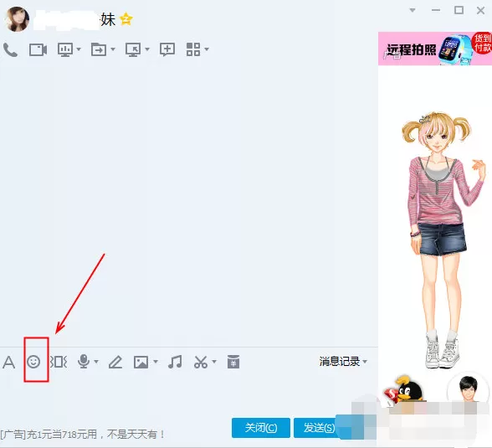Screen dimensions: 492x448
Task: Open the font settings A icon
Action: point(8,362)
